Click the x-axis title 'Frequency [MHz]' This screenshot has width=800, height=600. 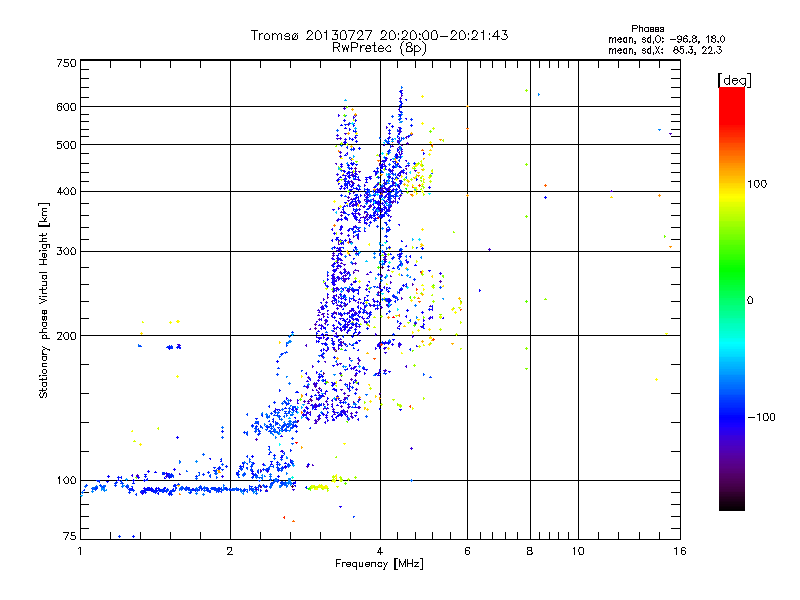coord(379,564)
